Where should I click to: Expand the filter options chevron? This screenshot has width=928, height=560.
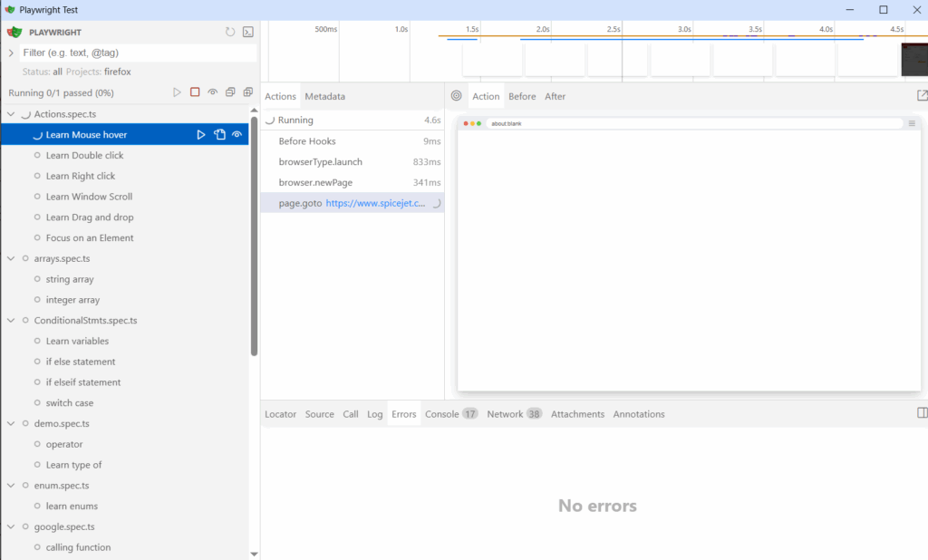tap(9, 53)
